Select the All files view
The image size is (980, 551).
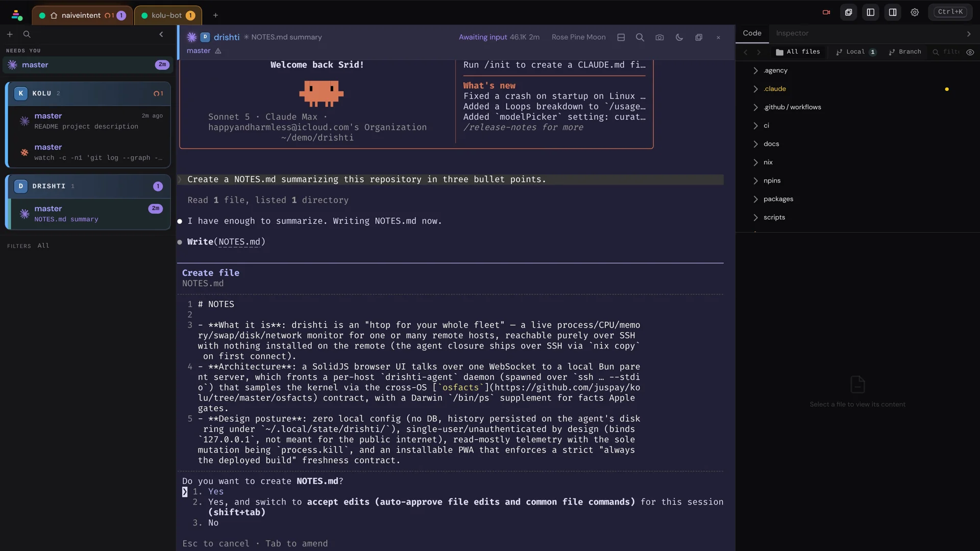798,52
